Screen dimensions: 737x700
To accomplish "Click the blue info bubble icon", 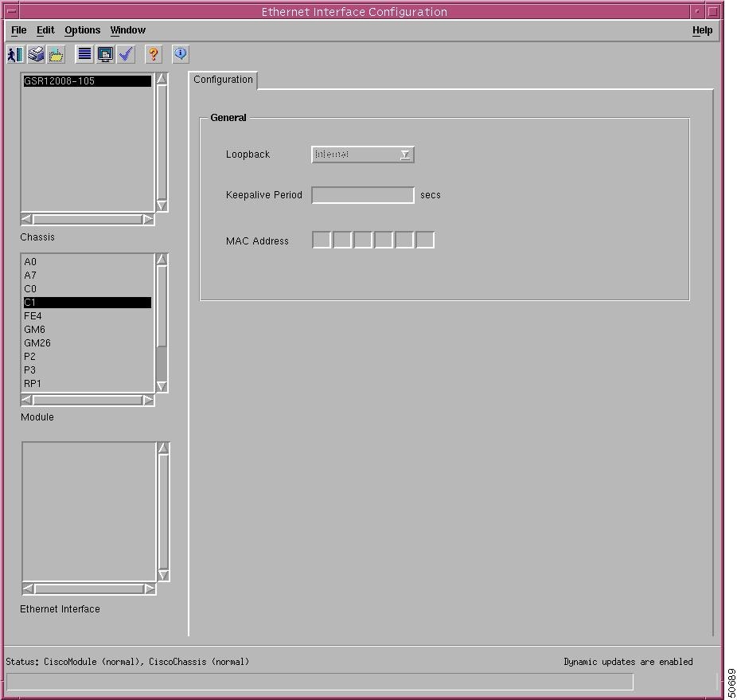I will point(181,55).
